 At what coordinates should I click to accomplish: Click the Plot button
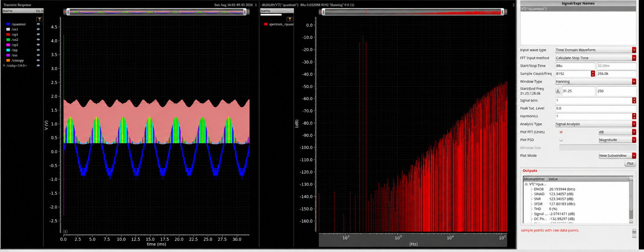point(630,164)
